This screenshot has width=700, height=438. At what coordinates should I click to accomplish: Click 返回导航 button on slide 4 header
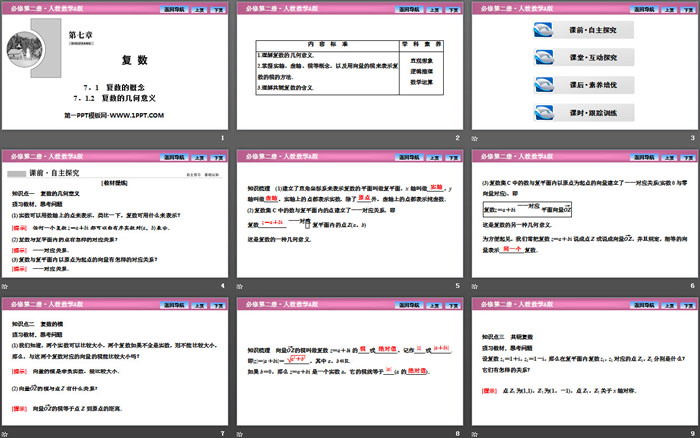pyautogui.click(x=174, y=157)
